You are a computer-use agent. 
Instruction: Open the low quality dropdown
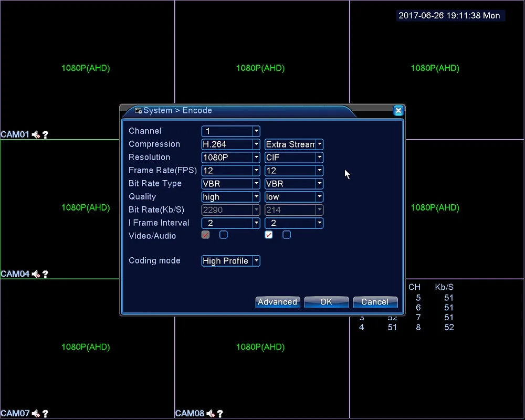[x=294, y=196]
